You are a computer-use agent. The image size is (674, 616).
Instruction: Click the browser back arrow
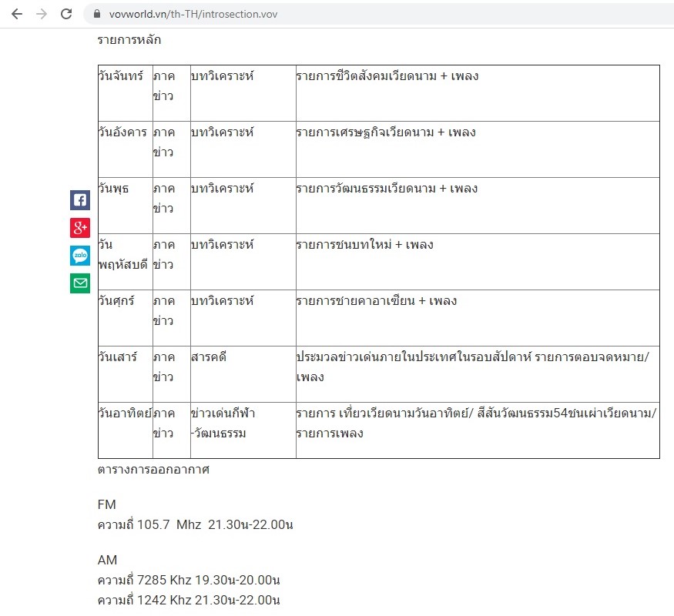tap(16, 14)
